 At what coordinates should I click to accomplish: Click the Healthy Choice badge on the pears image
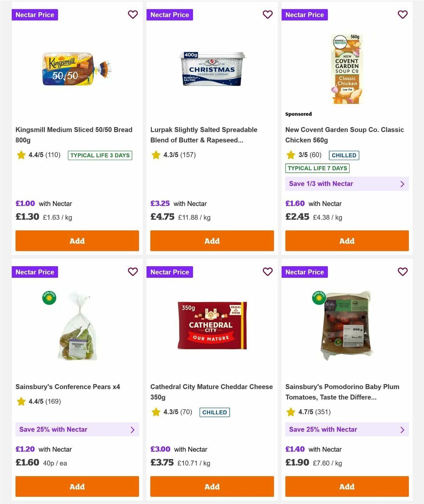click(x=48, y=298)
